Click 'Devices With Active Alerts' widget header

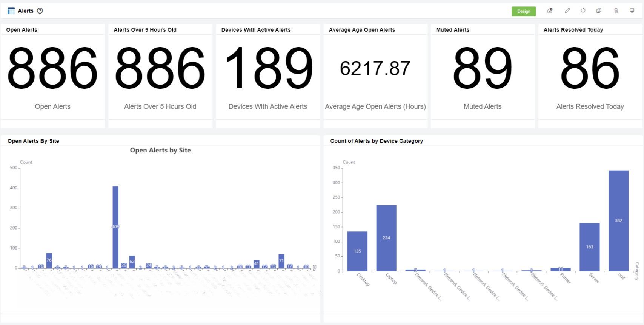(x=256, y=30)
